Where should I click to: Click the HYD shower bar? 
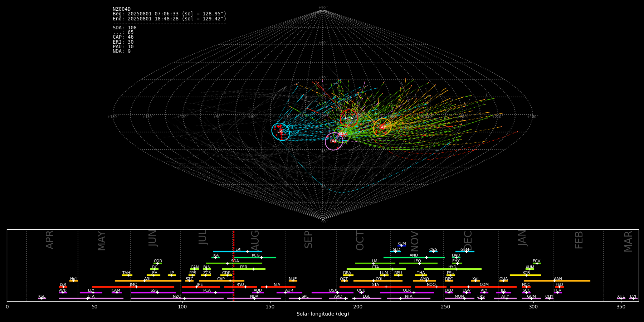click(453, 269)
